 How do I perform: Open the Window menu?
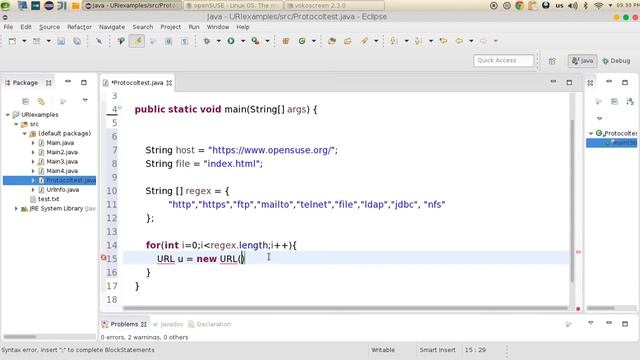[218, 27]
